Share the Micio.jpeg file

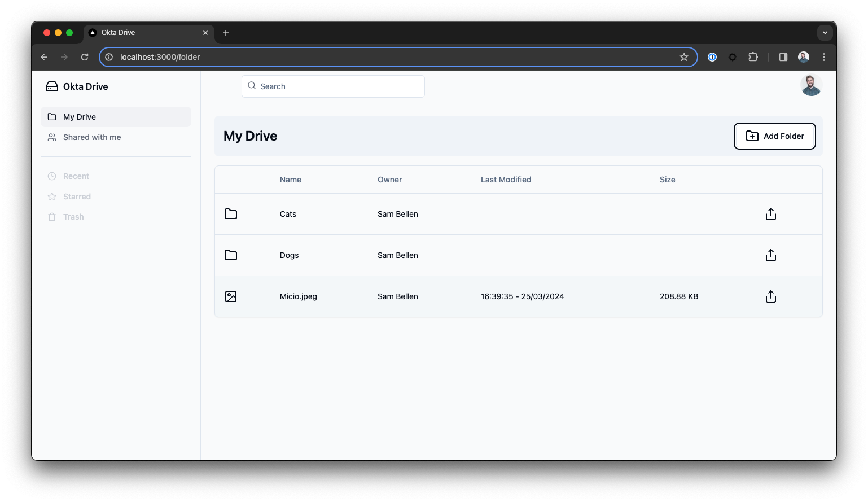point(771,296)
